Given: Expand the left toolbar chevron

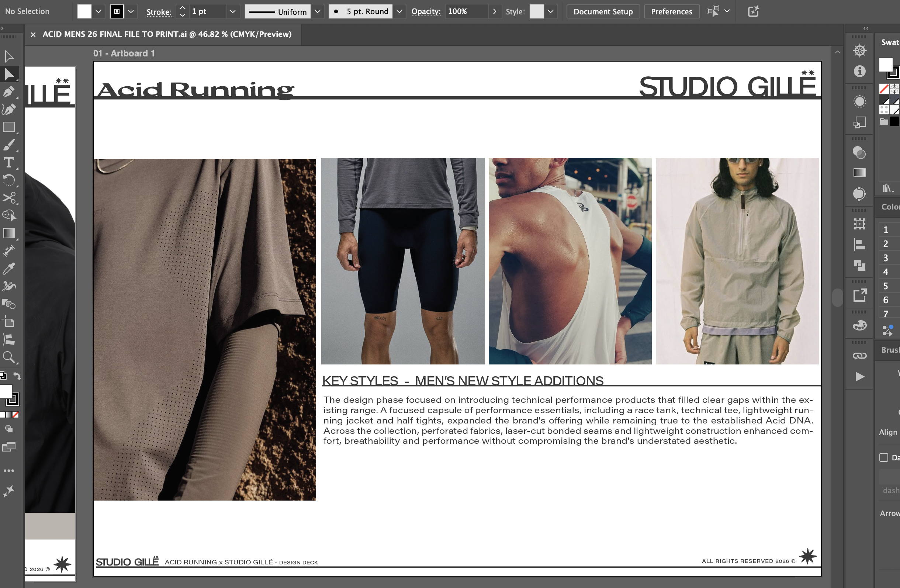Looking at the screenshot, I should click(2, 28).
